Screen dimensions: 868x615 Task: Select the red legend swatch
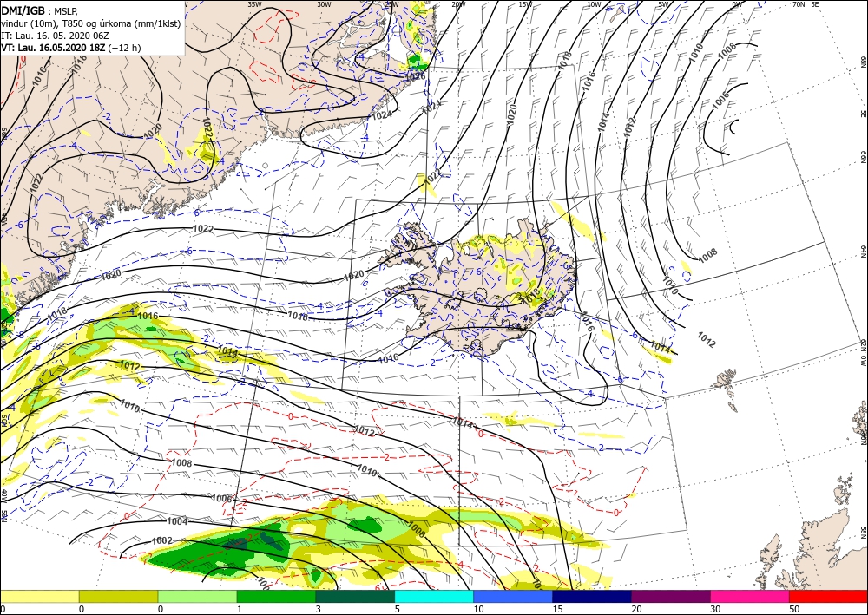tap(828, 596)
